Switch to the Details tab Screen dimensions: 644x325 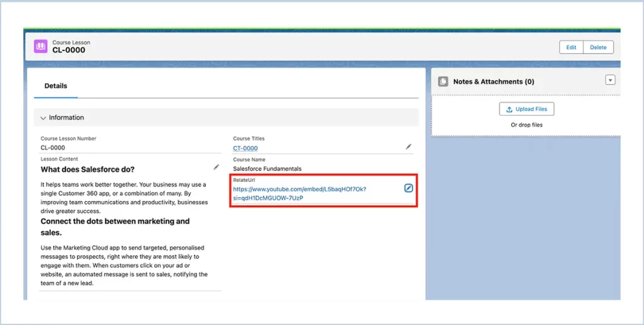click(55, 86)
